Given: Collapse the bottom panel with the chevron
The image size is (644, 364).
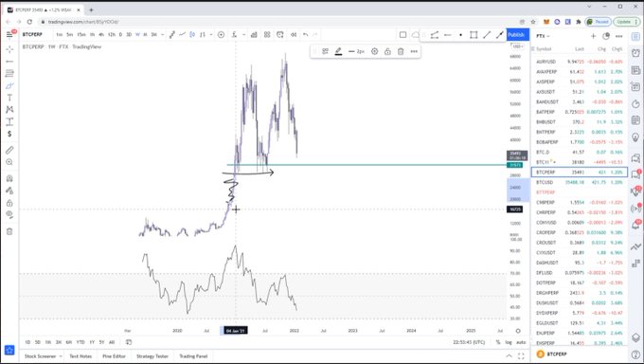Looking at the screenshot, I should point(509,356).
